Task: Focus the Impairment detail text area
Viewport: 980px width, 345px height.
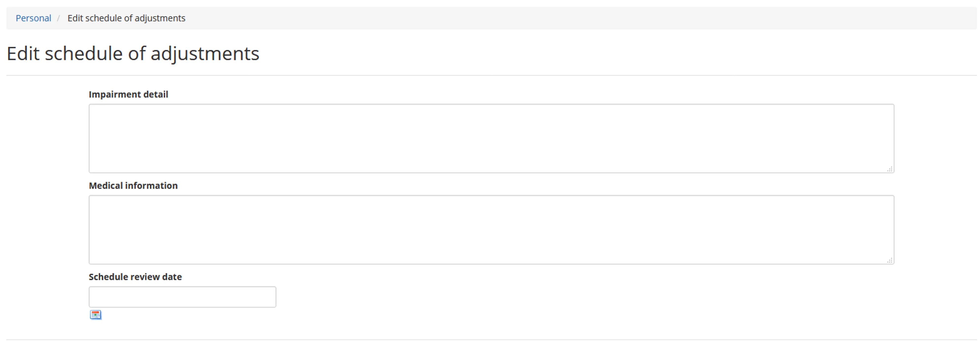Action: point(491,138)
